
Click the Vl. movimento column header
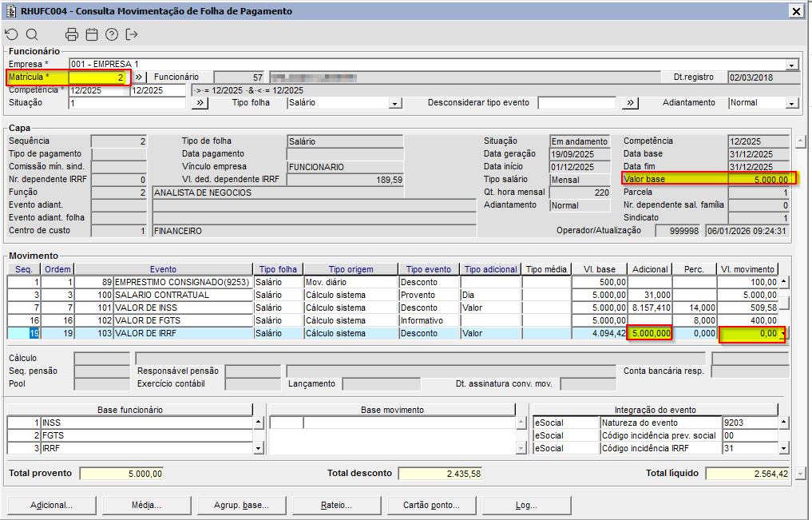coord(746,269)
